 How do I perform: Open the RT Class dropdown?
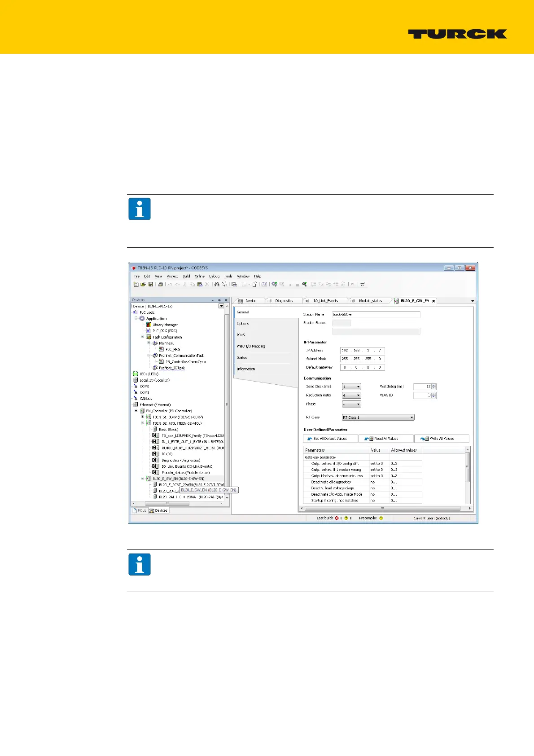click(x=378, y=418)
